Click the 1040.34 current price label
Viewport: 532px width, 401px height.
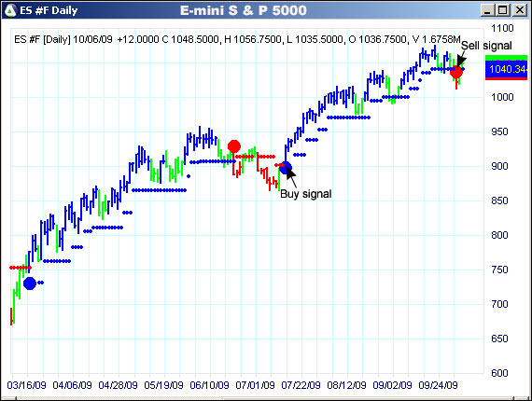tap(507, 69)
